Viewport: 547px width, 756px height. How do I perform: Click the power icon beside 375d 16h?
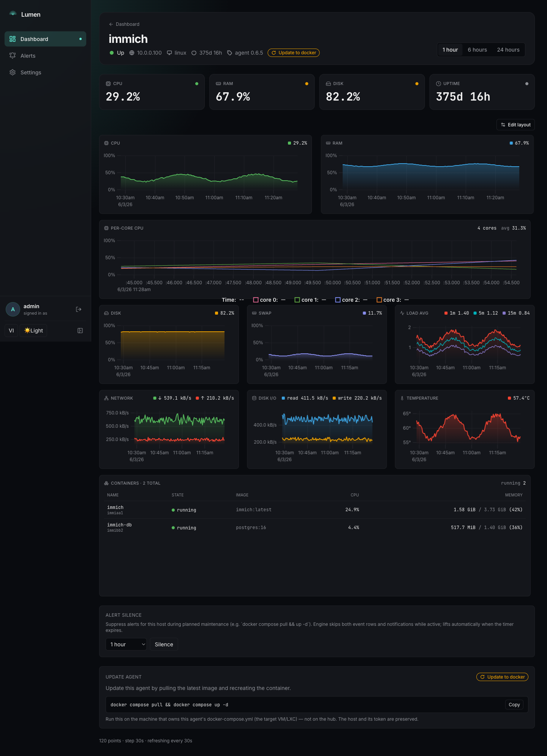point(194,53)
